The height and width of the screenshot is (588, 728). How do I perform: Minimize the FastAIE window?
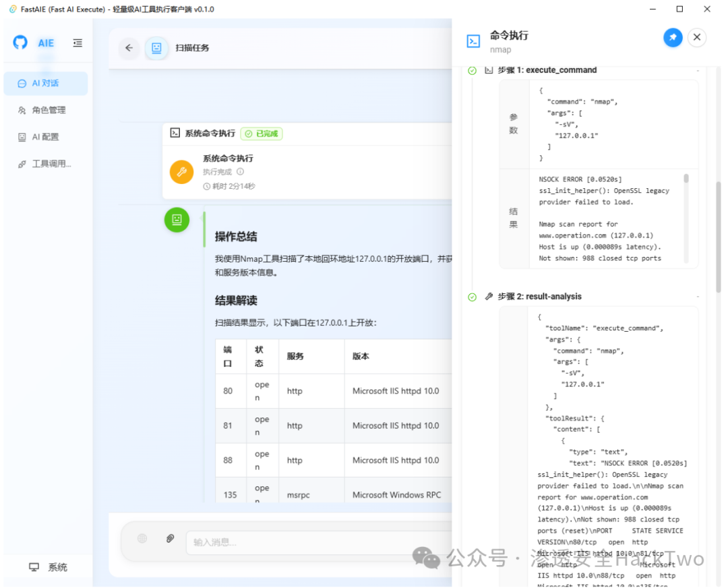[x=653, y=9]
